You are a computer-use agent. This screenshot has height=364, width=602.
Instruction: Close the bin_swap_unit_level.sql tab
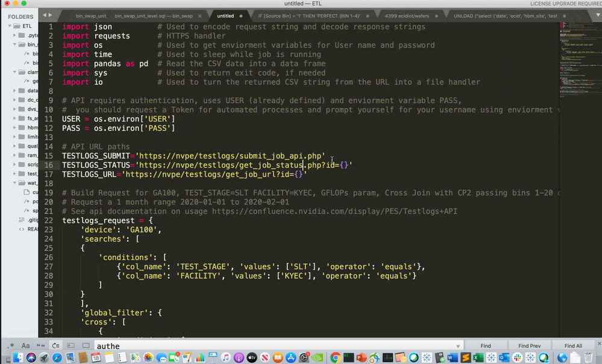click(199, 16)
